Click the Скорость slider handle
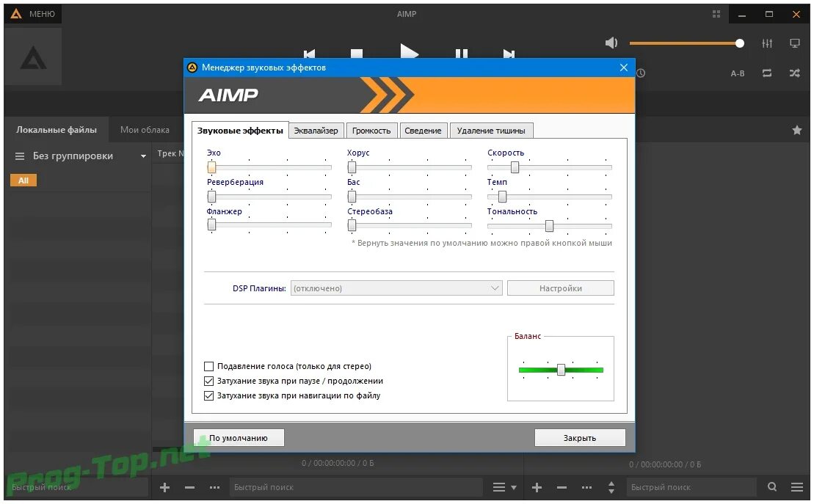Image resolution: width=814 pixels, height=504 pixels. pos(515,167)
